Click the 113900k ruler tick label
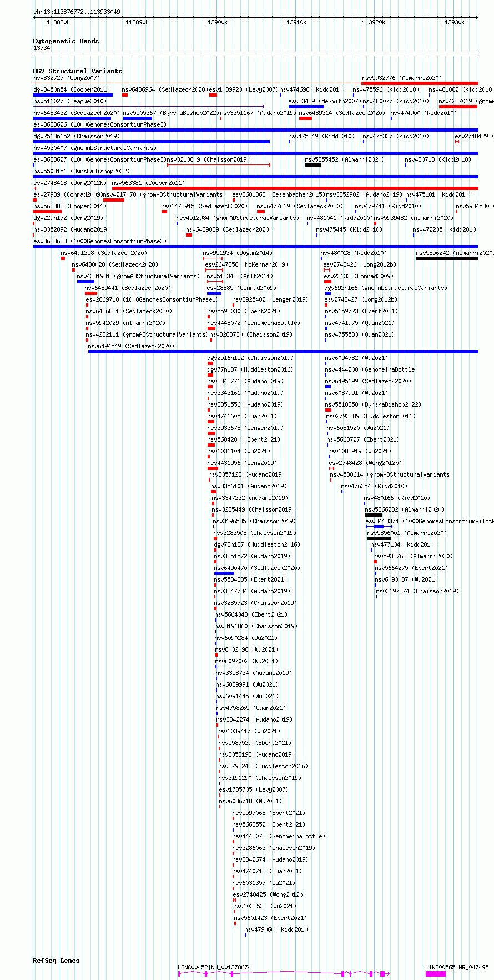The height and width of the screenshot is (980, 494). [216, 22]
